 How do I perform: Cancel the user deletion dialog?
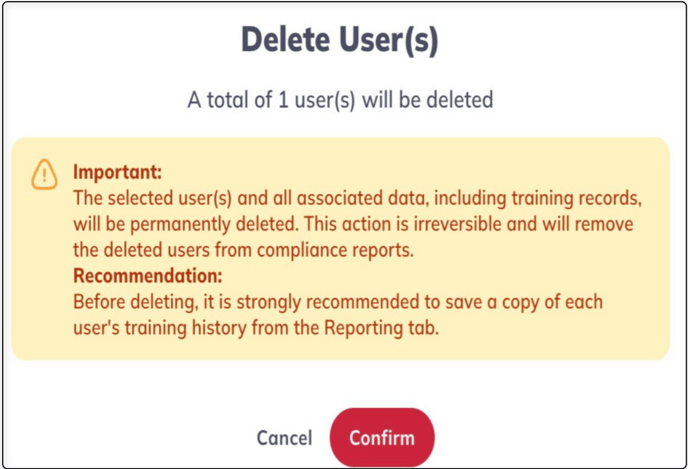284,438
